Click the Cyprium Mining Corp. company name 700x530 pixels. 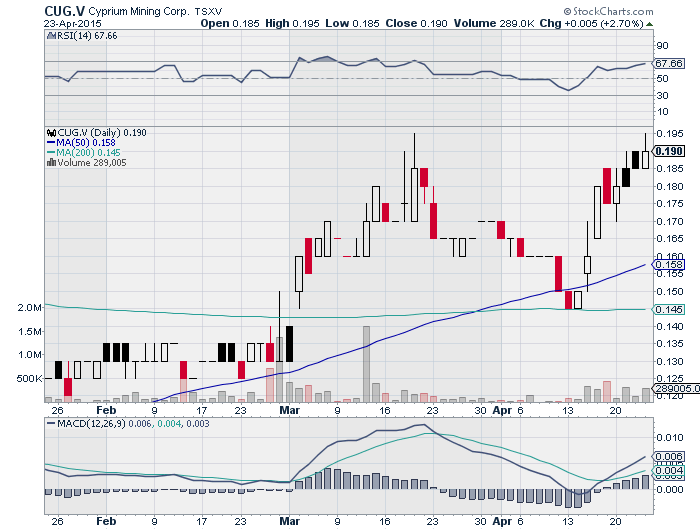(x=139, y=11)
